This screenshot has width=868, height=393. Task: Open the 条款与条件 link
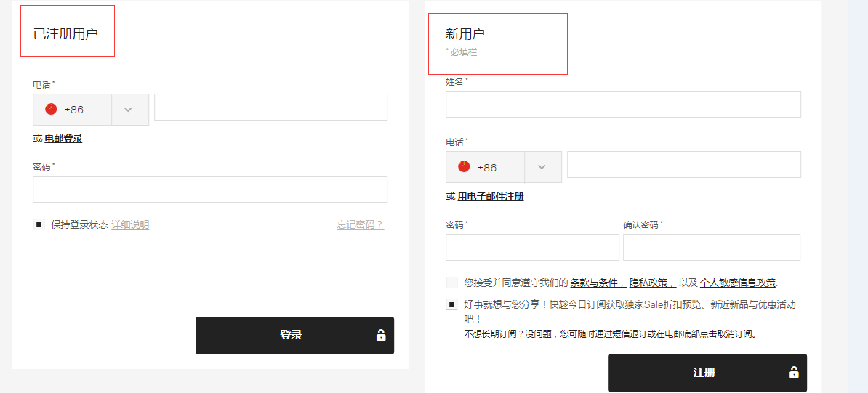pos(598,283)
